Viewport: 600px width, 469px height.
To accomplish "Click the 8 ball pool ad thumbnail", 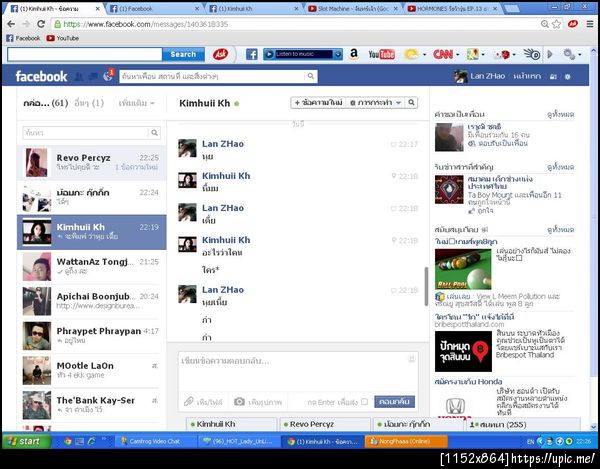I will pos(463,269).
